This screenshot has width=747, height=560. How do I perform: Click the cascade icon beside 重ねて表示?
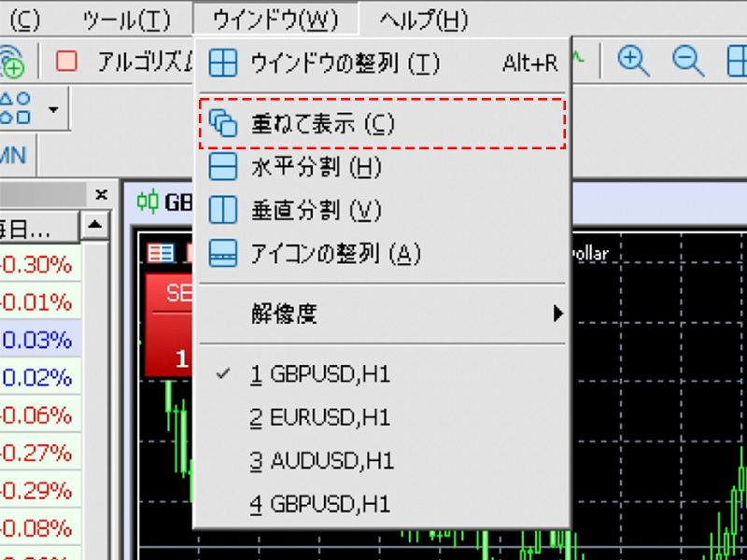pos(224,122)
